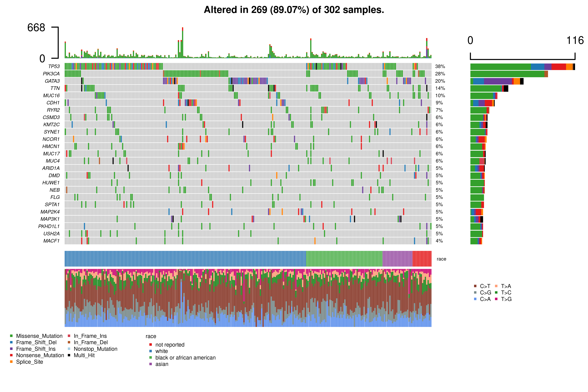Click the plot title text
Viewport: 588px width, 392px height.
pyautogui.click(x=294, y=10)
